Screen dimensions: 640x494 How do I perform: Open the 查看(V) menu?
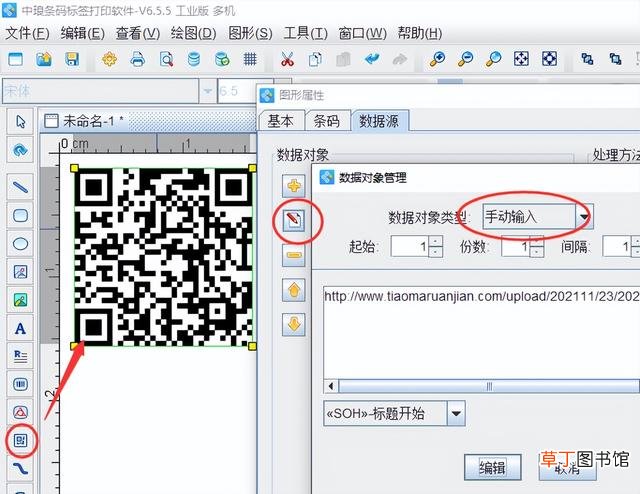(x=138, y=33)
